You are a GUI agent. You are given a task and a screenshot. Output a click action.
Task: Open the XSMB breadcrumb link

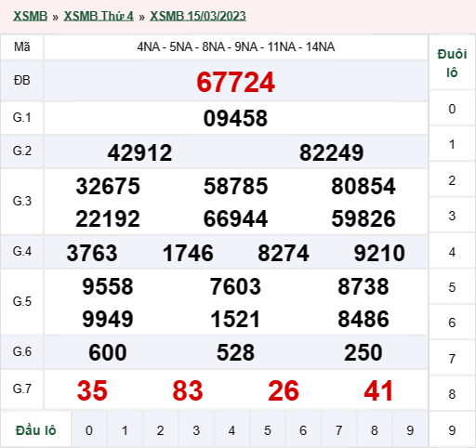30,16
